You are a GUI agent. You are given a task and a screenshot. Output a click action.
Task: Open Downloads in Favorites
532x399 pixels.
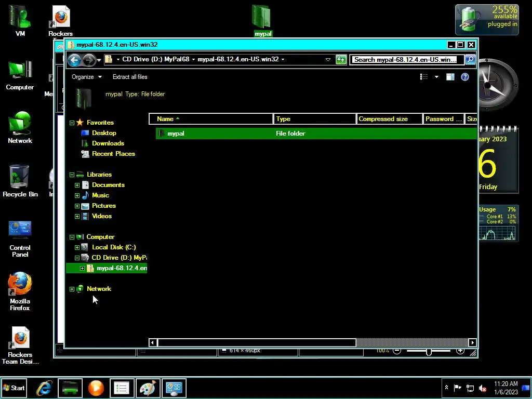pos(108,143)
